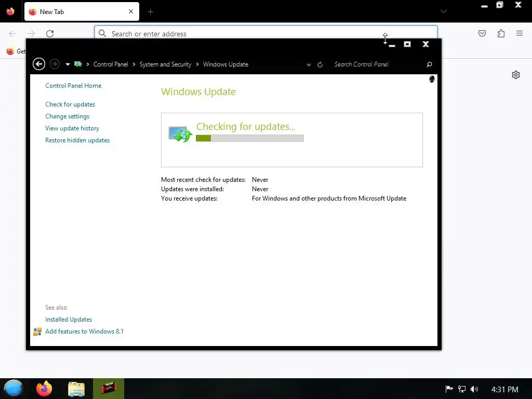
Task: Focus the Search Control Panel field
Action: point(378,64)
